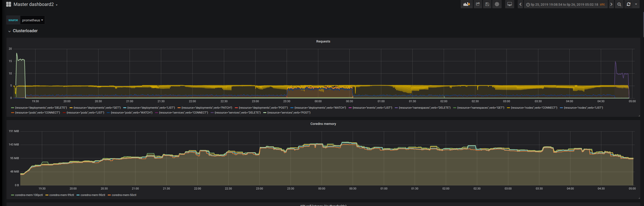Click color swatch of nodes LIST series
The image size is (644, 206).
(x=561, y=108)
